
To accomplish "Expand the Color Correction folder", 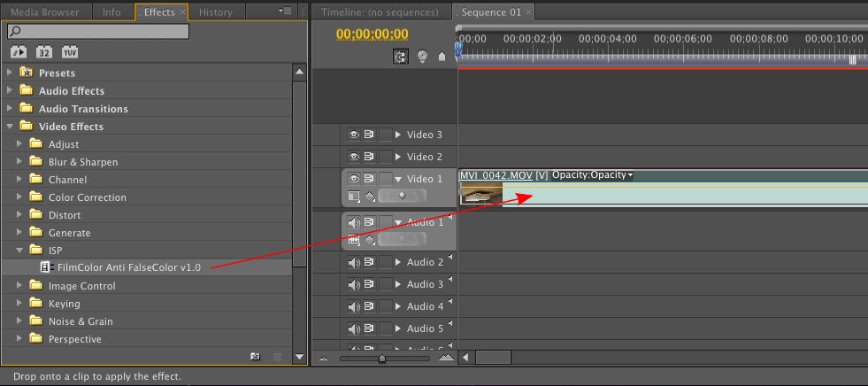I will tap(20, 197).
